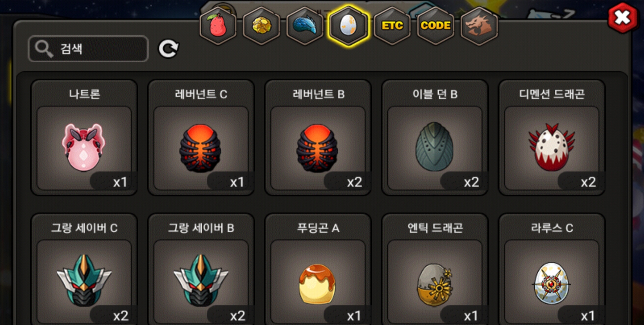
Task: Open the ETC items tab
Action: [392, 25]
